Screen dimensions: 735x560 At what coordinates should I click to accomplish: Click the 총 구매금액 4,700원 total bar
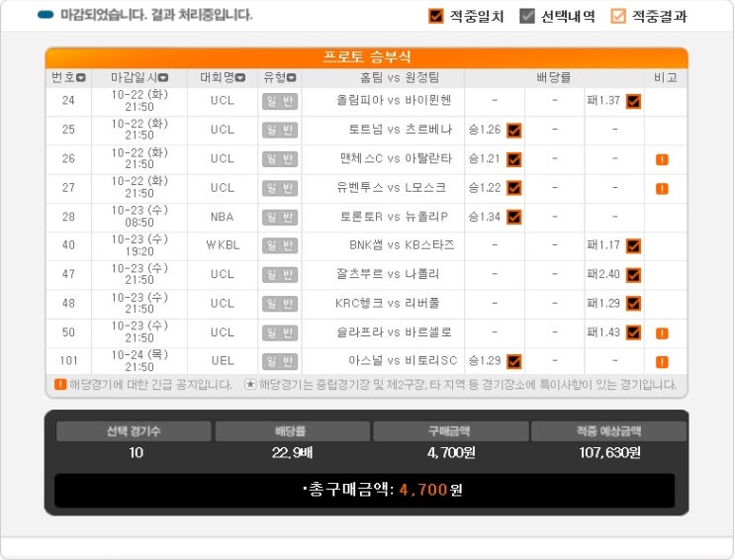(365, 490)
